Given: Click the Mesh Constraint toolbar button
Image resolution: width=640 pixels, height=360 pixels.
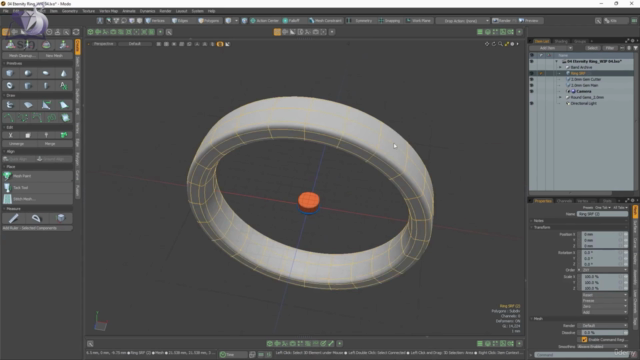Looking at the screenshot, I should [325, 20].
